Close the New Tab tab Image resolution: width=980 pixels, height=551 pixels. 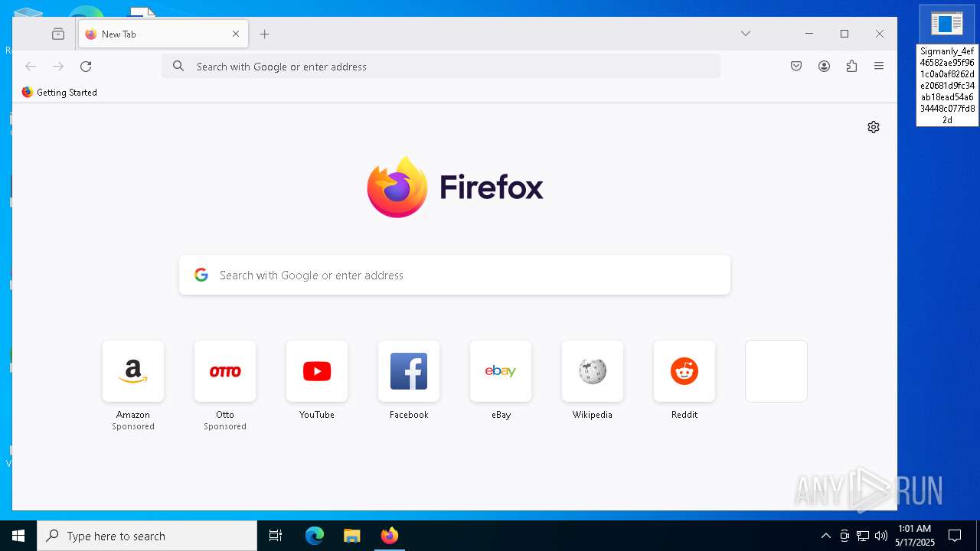236,34
